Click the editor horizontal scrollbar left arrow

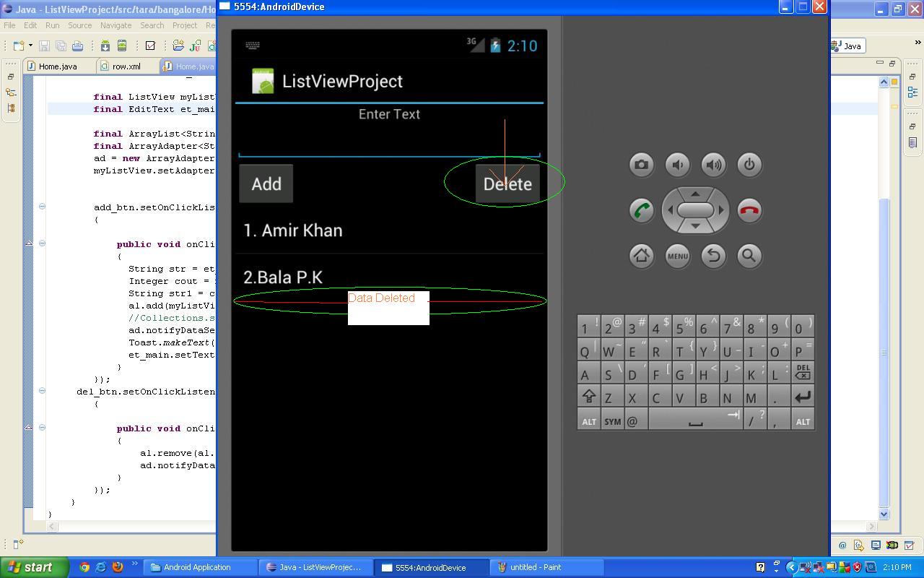point(53,527)
